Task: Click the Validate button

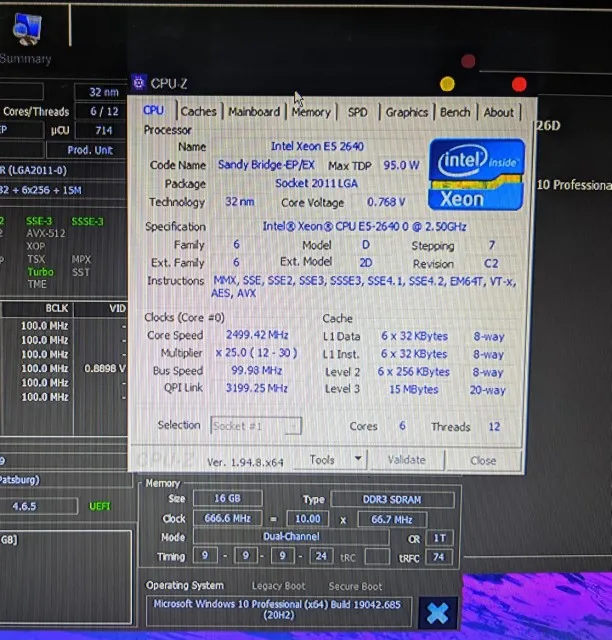Action: [407, 460]
